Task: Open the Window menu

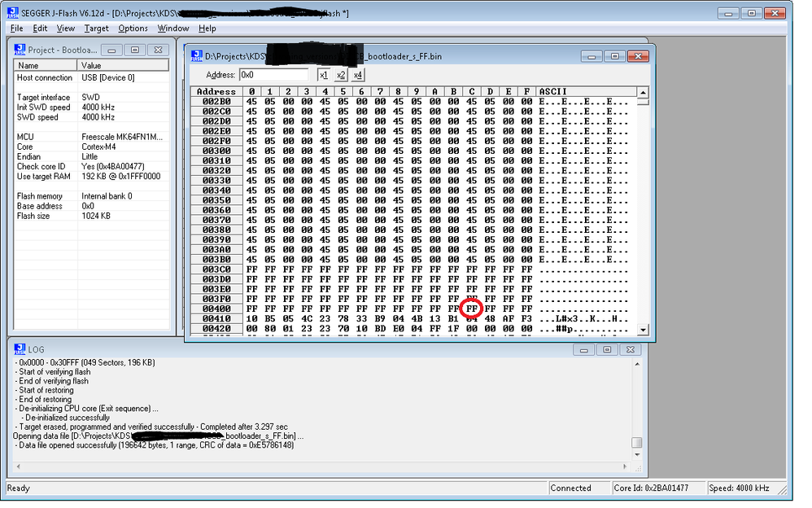Action: (173, 28)
